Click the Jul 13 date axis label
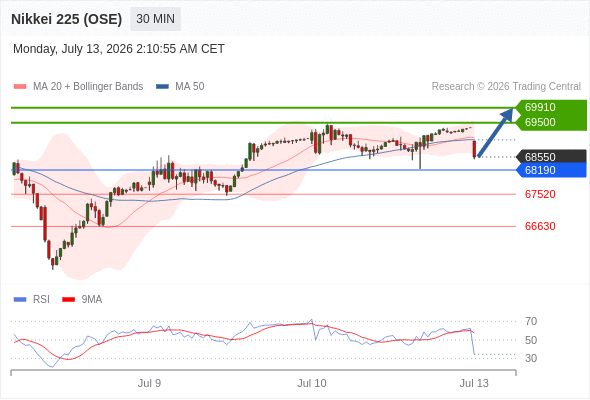The image size is (590, 400). tap(474, 383)
